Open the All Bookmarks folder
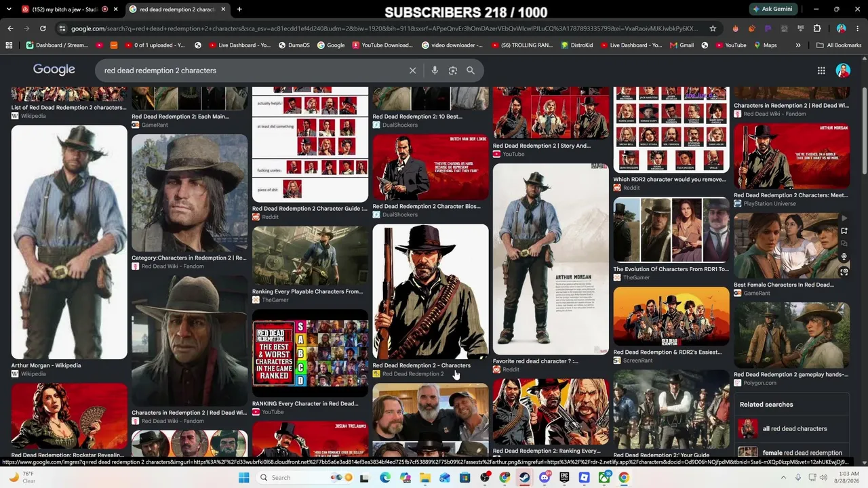 coord(839,45)
